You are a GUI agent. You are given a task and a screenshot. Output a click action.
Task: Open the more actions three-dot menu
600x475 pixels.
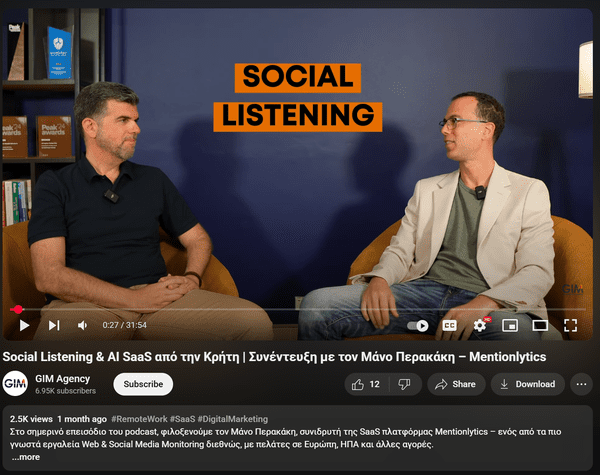(x=581, y=384)
